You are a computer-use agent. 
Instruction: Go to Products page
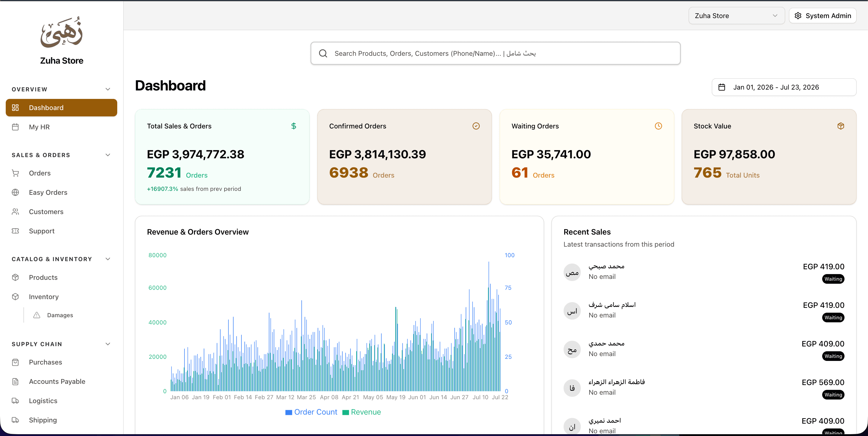pyautogui.click(x=61, y=277)
